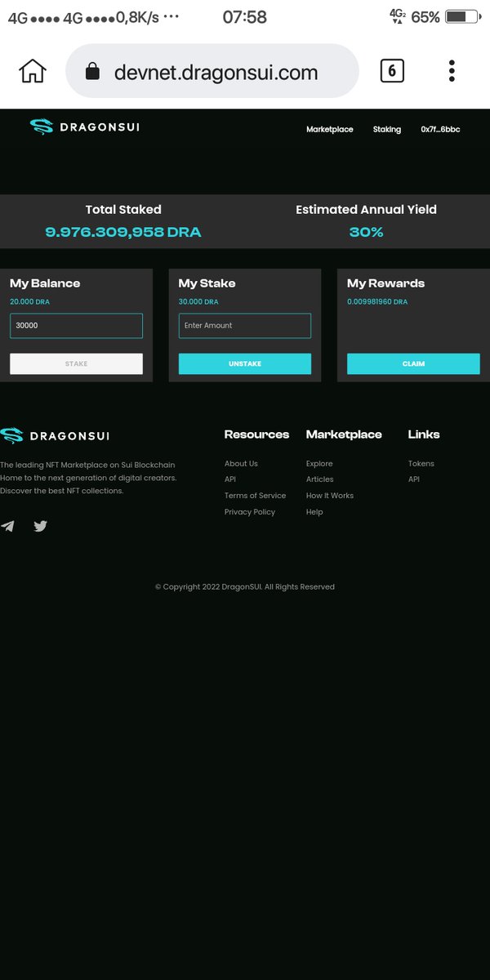Open wallet address 0x7f...6bbc menu
490x980 pixels.
(440, 129)
